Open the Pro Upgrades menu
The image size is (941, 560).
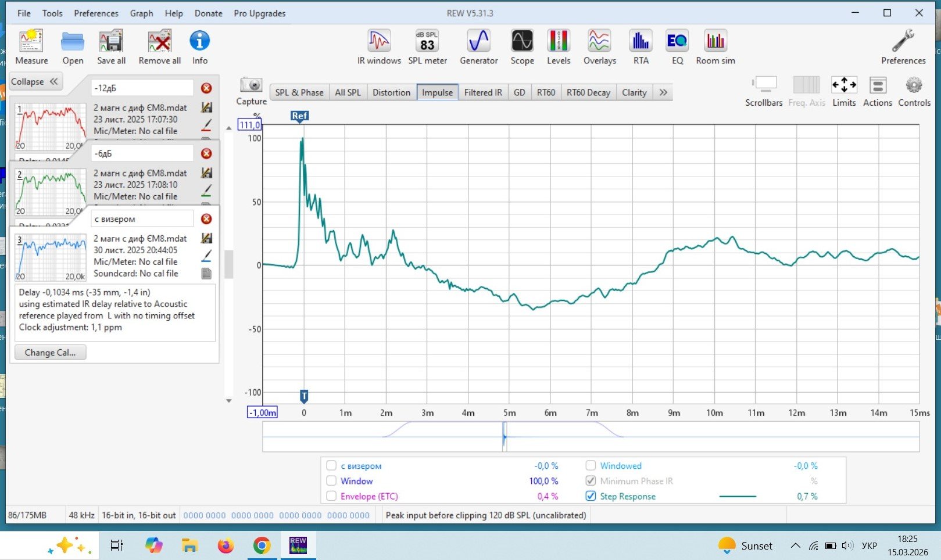click(259, 13)
